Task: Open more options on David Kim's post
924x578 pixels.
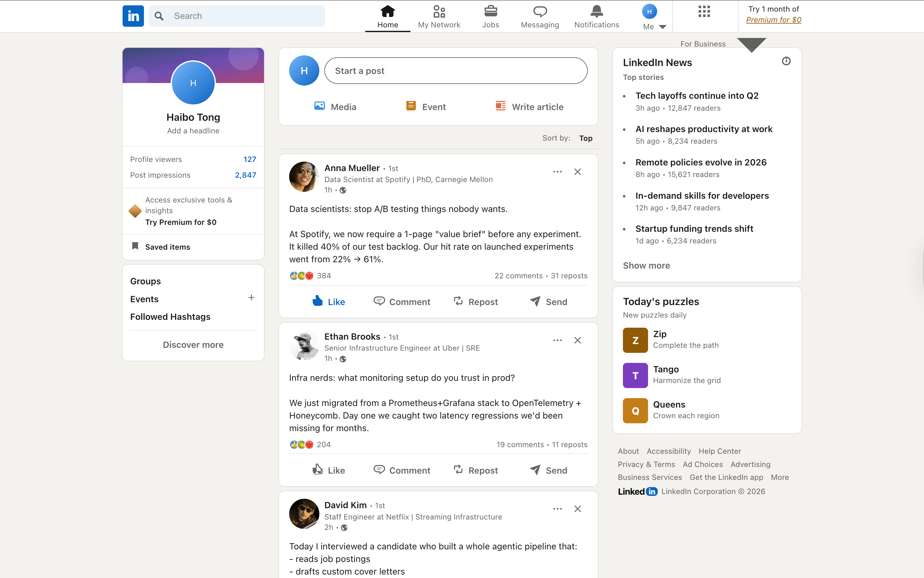Action: pyautogui.click(x=557, y=509)
